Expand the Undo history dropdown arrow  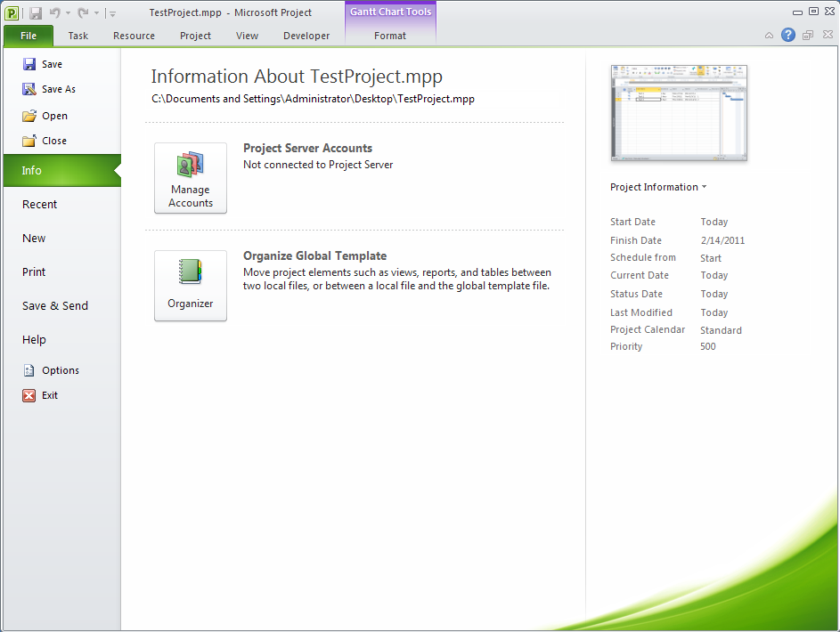click(x=68, y=12)
